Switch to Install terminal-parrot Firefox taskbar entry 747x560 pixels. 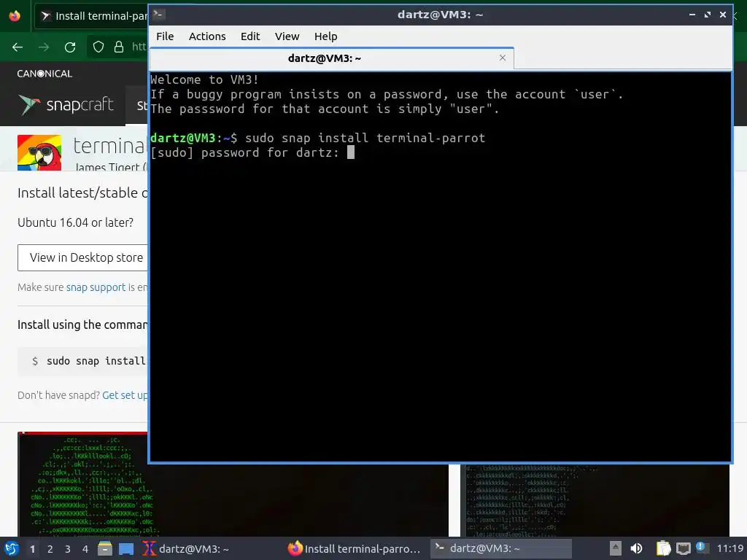(x=354, y=548)
